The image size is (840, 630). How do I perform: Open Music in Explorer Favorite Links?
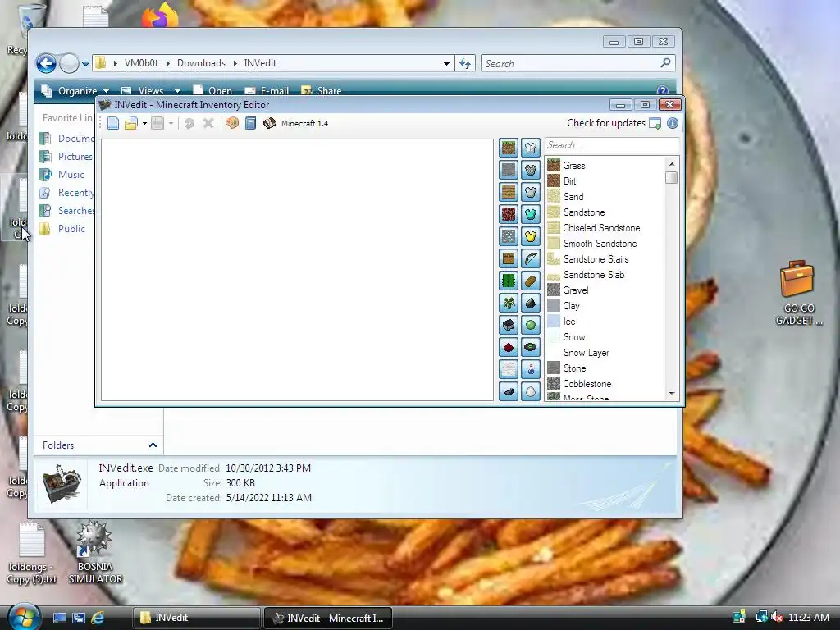click(x=62, y=175)
